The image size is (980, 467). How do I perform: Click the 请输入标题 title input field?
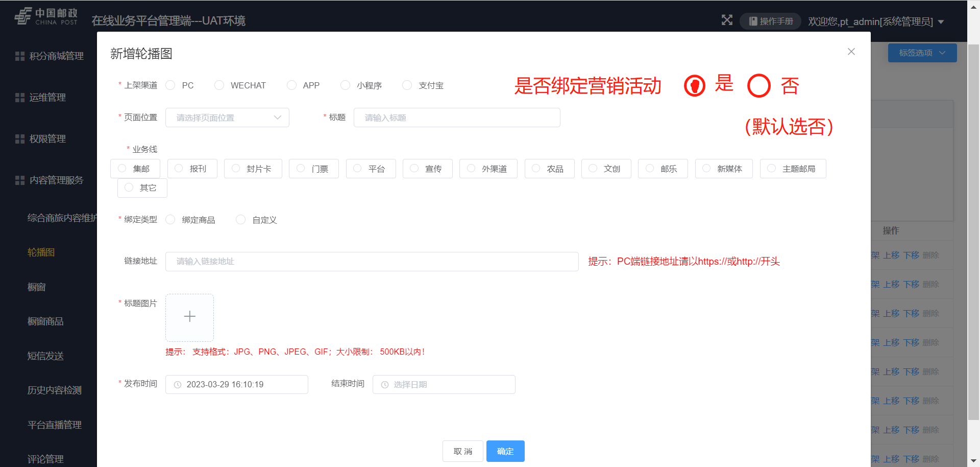click(x=457, y=118)
